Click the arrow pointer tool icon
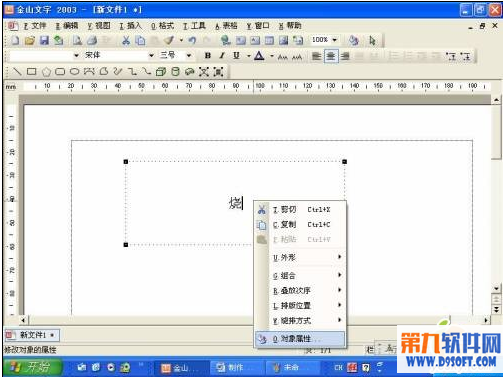This screenshot has height=377, width=503. point(372,40)
